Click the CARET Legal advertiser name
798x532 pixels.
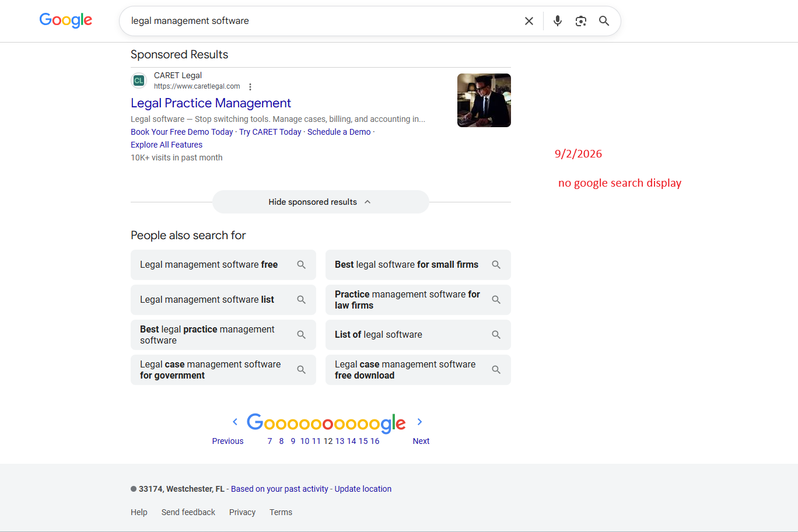178,75
